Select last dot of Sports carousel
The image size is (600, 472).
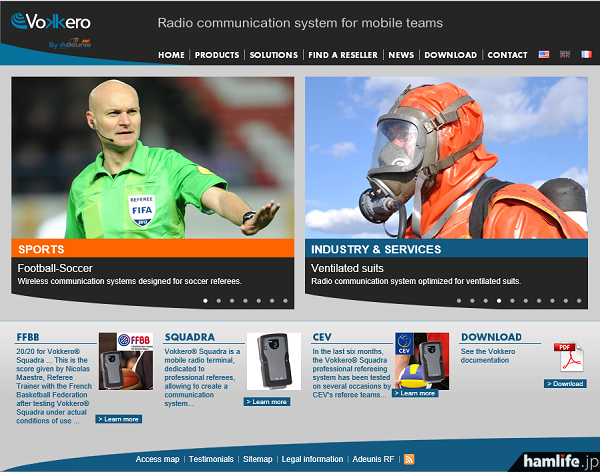click(x=285, y=300)
